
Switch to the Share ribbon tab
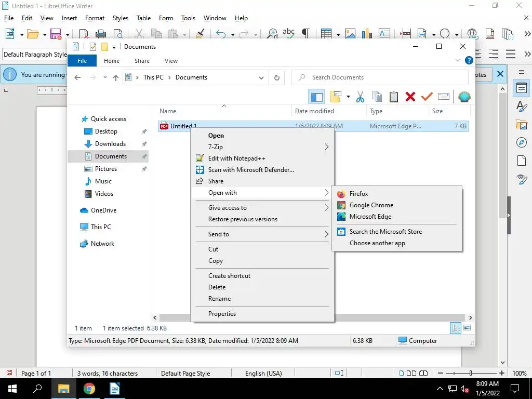coord(142,61)
